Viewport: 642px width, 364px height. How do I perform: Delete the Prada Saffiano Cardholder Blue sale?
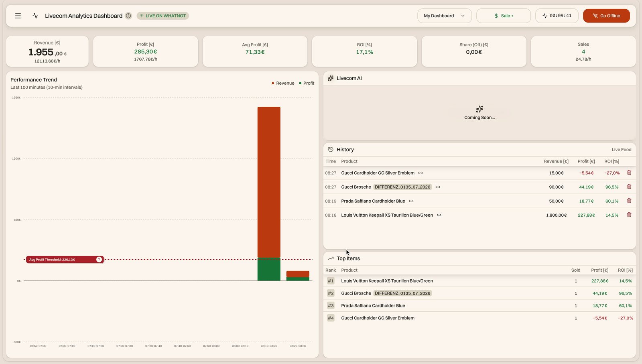(629, 201)
